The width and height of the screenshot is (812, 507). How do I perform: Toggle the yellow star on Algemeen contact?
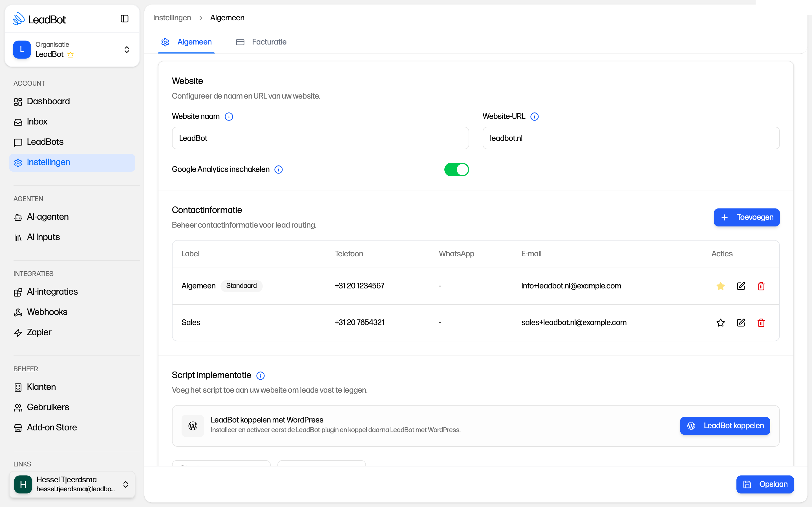pos(720,286)
